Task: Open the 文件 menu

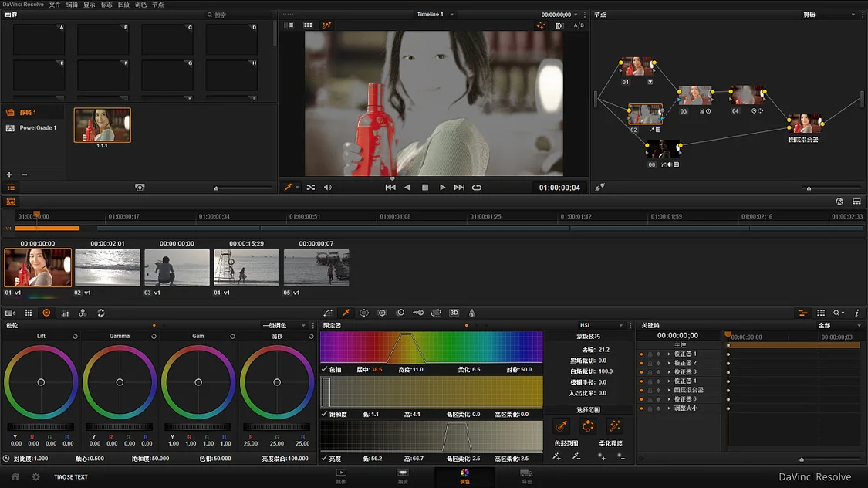Action: pyautogui.click(x=55, y=5)
